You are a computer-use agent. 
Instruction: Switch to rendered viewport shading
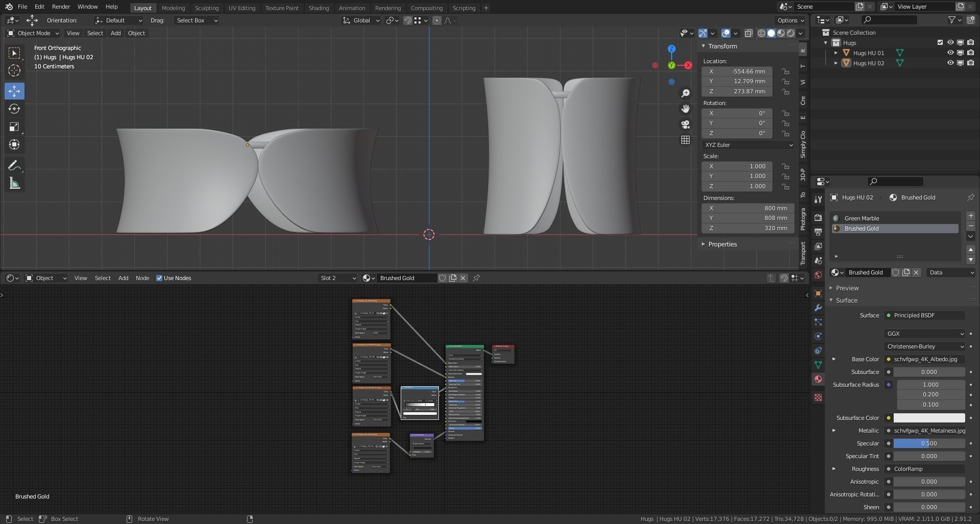791,33
